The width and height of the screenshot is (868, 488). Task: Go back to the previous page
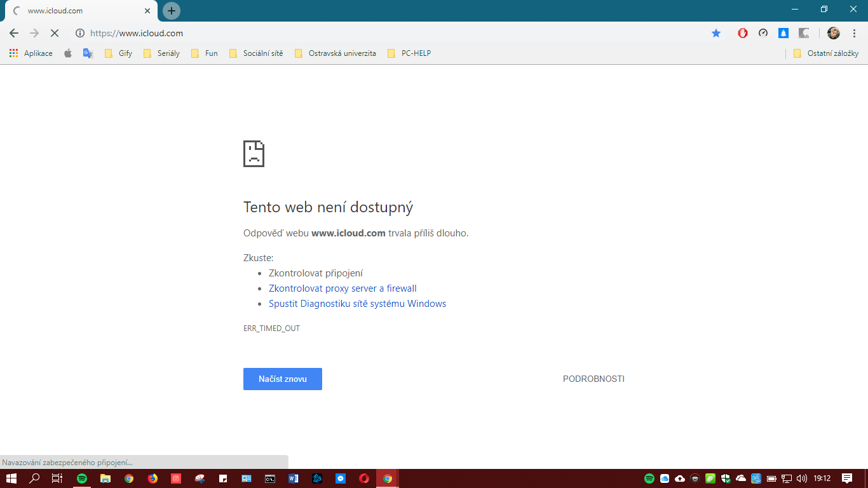(14, 33)
